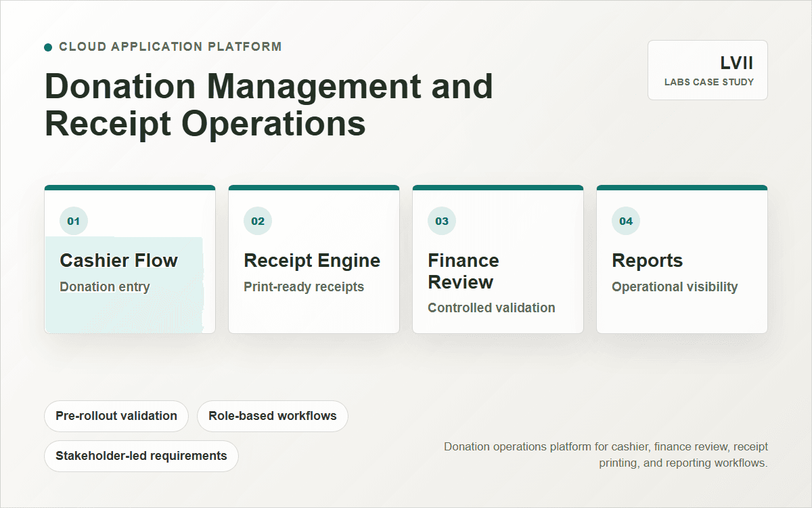Click the chart thumbnail in Cashier Flow card
This screenshot has height=508, width=812.
124,284
